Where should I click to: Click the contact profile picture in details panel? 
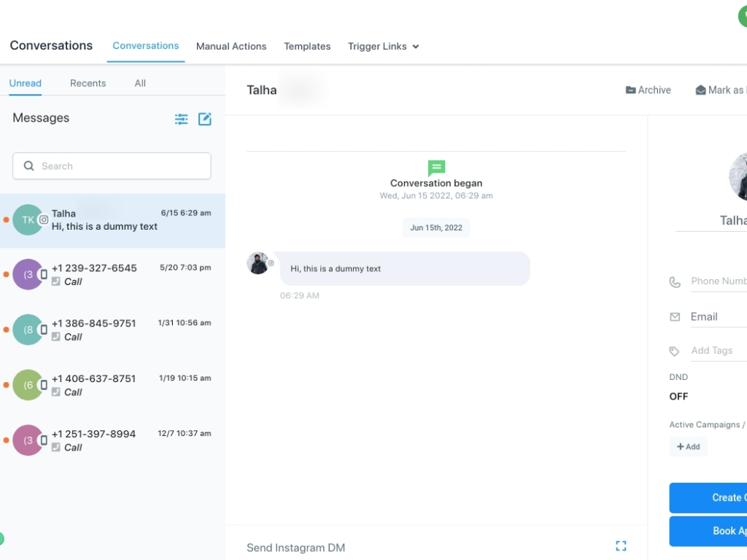738,176
